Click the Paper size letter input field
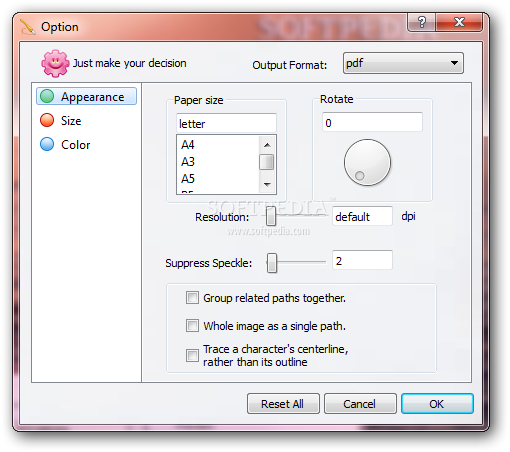Viewport: 510px width, 452px height. 226,123
